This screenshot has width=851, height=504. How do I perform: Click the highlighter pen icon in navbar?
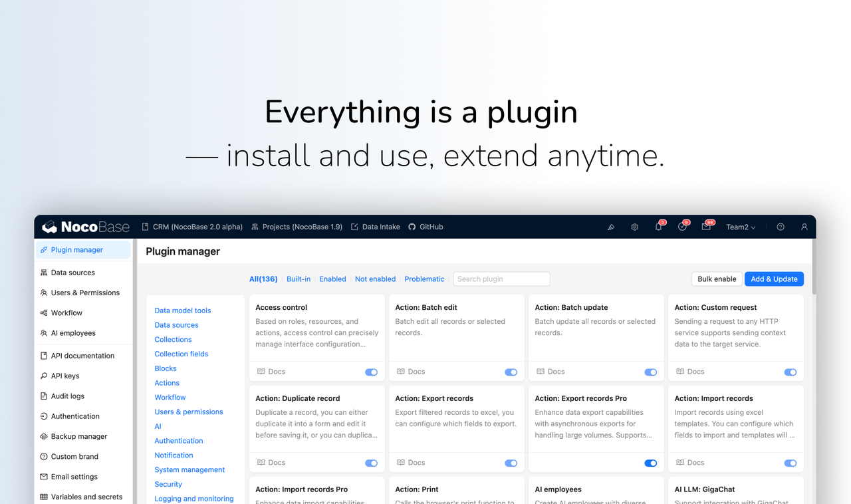(610, 227)
